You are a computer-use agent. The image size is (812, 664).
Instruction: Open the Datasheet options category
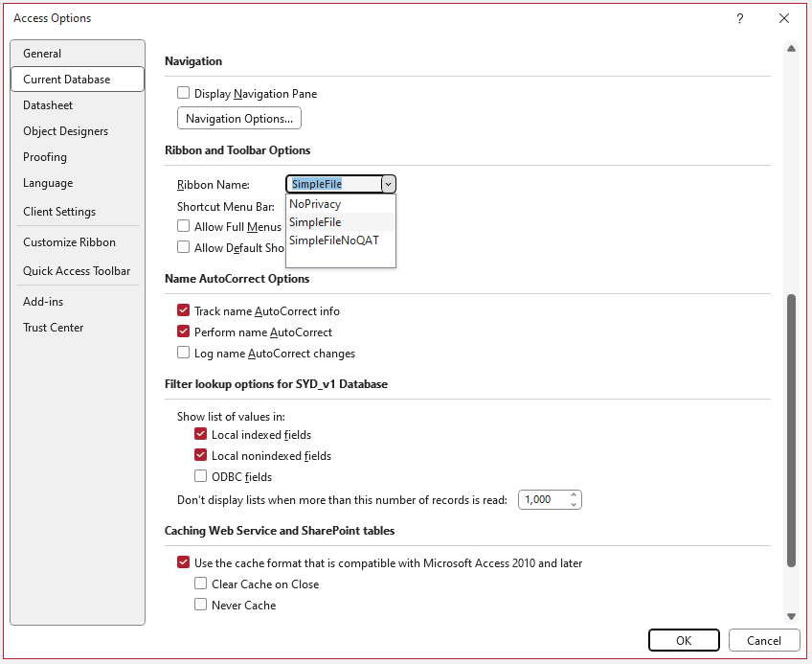tap(78, 105)
